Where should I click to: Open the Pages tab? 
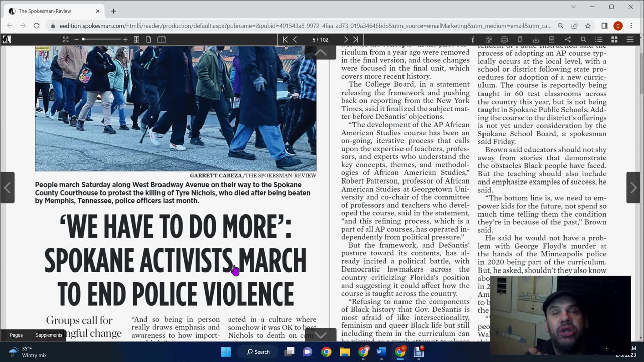pyautogui.click(x=16, y=335)
